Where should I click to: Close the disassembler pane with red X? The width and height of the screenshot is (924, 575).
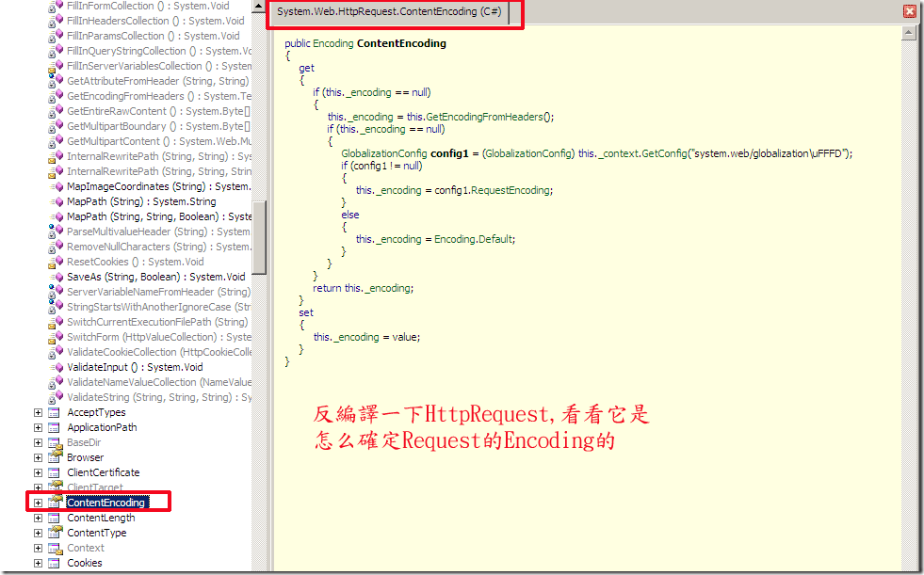[x=910, y=11]
